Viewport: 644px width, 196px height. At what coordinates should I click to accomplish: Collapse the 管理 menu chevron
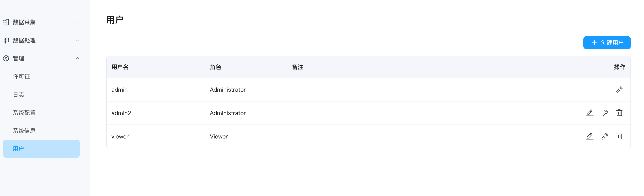pos(77,58)
